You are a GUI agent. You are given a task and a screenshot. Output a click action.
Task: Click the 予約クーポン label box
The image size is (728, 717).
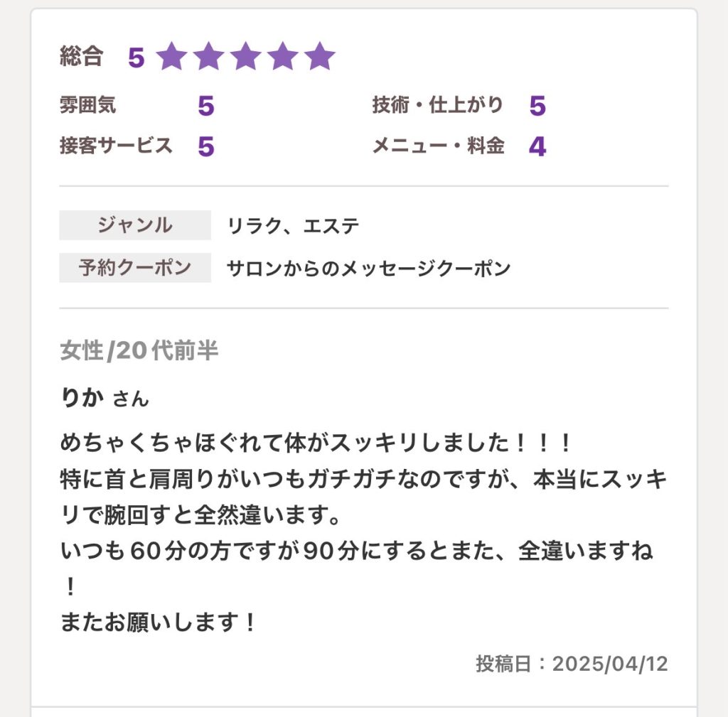click(135, 268)
